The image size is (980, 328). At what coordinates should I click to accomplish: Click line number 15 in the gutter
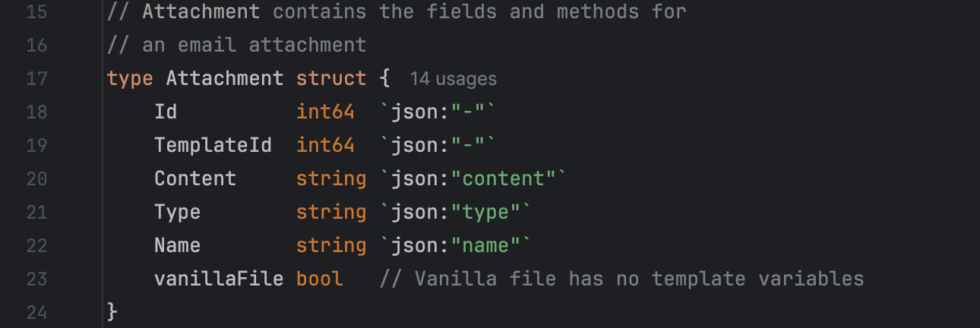pyautogui.click(x=36, y=12)
